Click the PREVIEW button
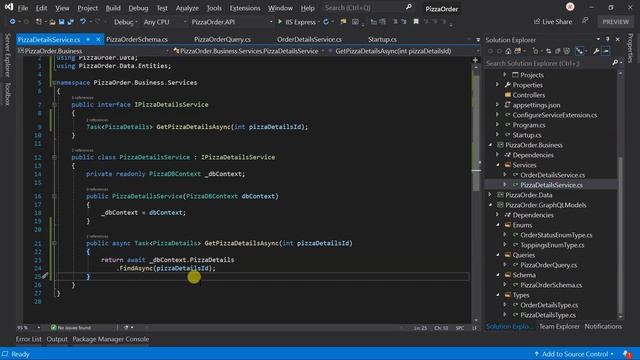 point(616,22)
